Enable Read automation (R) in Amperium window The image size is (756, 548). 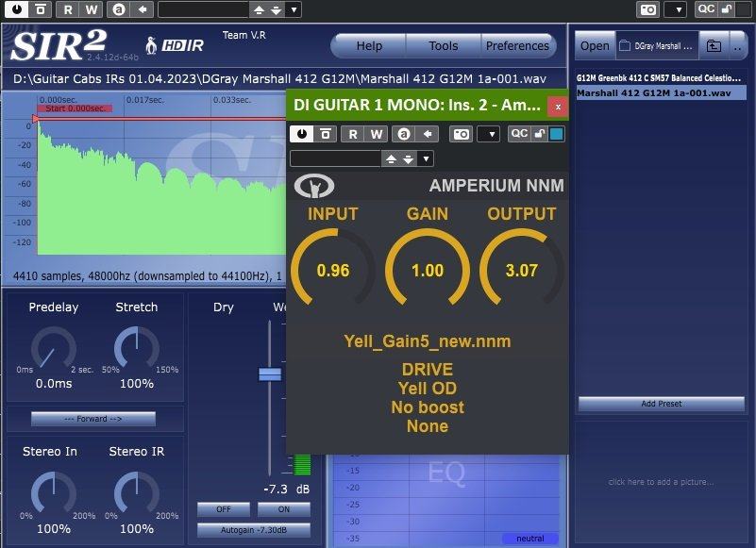pyautogui.click(x=353, y=134)
